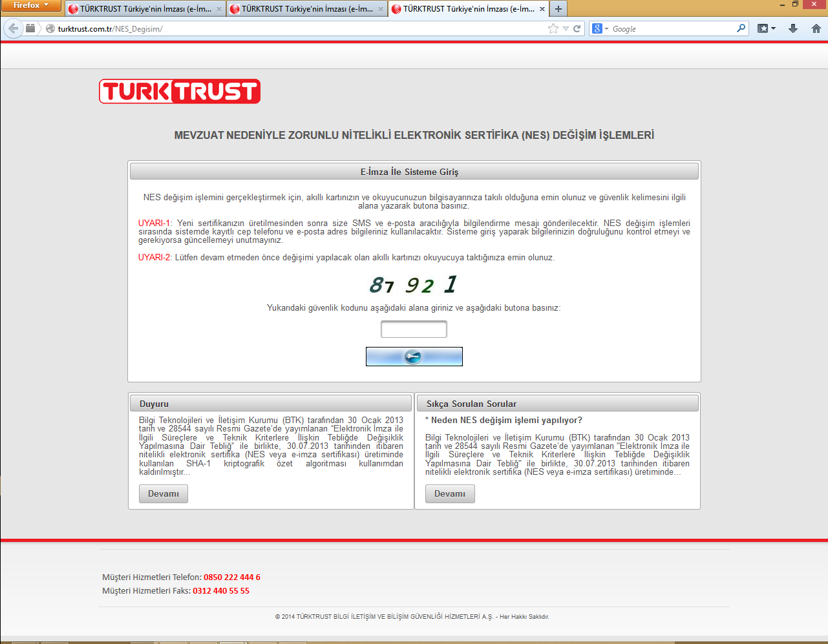Open Devamı under Sıkça Sorulan Sorular
Image resolution: width=828 pixels, height=644 pixels.
(450, 494)
